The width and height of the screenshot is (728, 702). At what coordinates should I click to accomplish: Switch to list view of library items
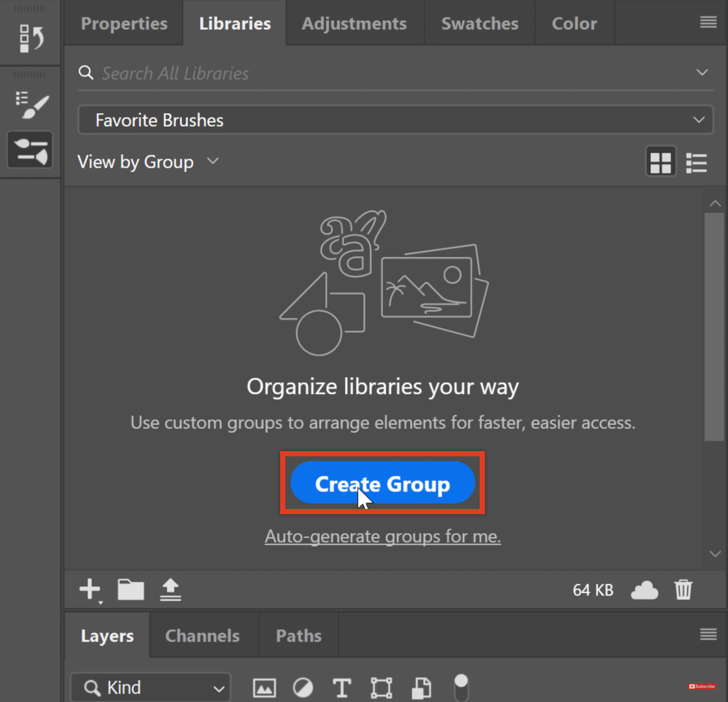coord(696,162)
